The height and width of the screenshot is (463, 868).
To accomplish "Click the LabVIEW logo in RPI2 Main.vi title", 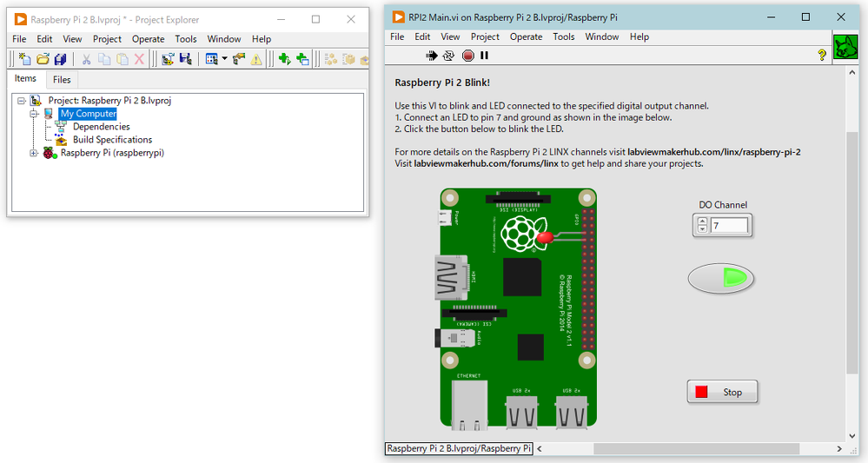I will (398, 17).
